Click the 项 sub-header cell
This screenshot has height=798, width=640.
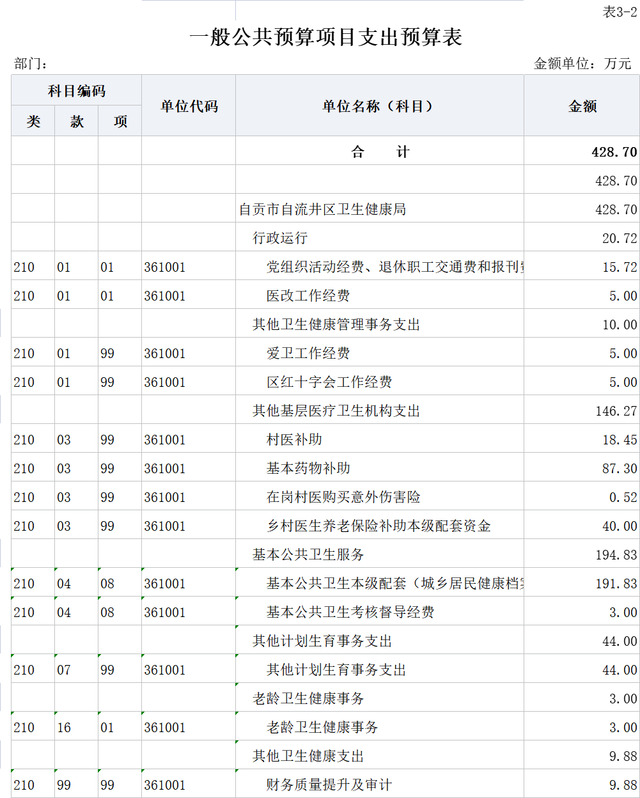pyautogui.click(x=119, y=122)
